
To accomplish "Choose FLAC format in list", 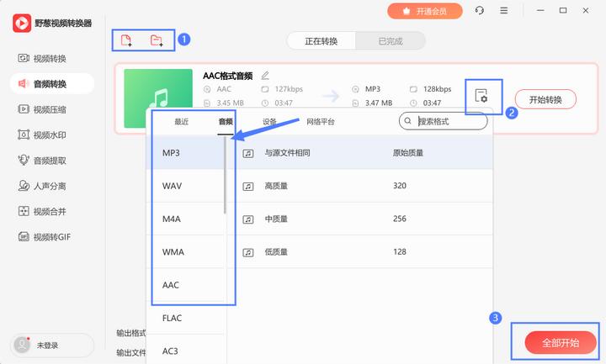I will coord(186,318).
